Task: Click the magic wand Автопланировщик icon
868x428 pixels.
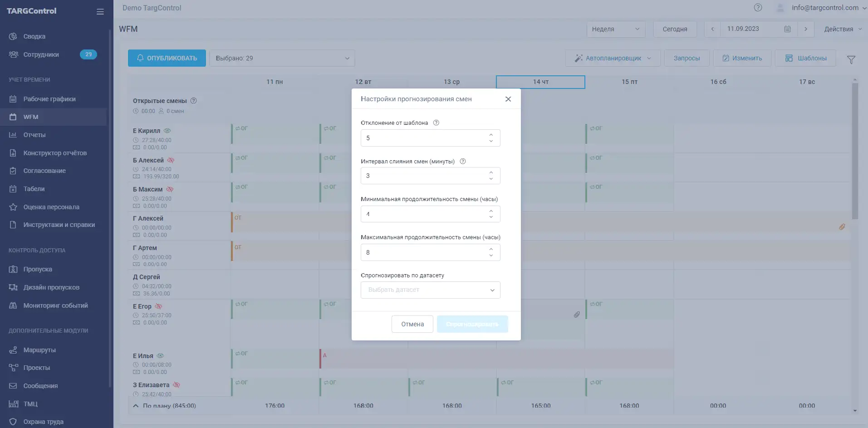Action: (578, 58)
